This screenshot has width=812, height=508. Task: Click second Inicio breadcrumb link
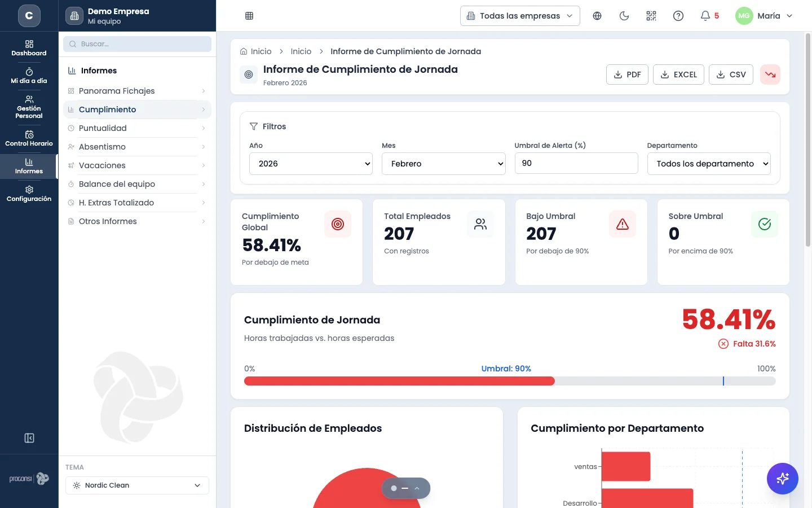coord(301,51)
